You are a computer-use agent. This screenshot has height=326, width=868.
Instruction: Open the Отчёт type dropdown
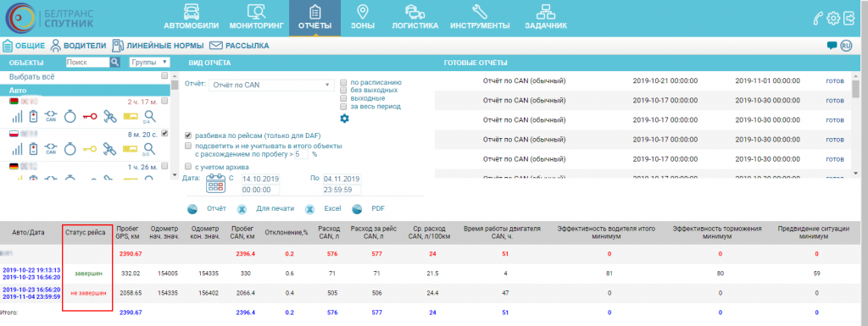pyautogui.click(x=271, y=85)
